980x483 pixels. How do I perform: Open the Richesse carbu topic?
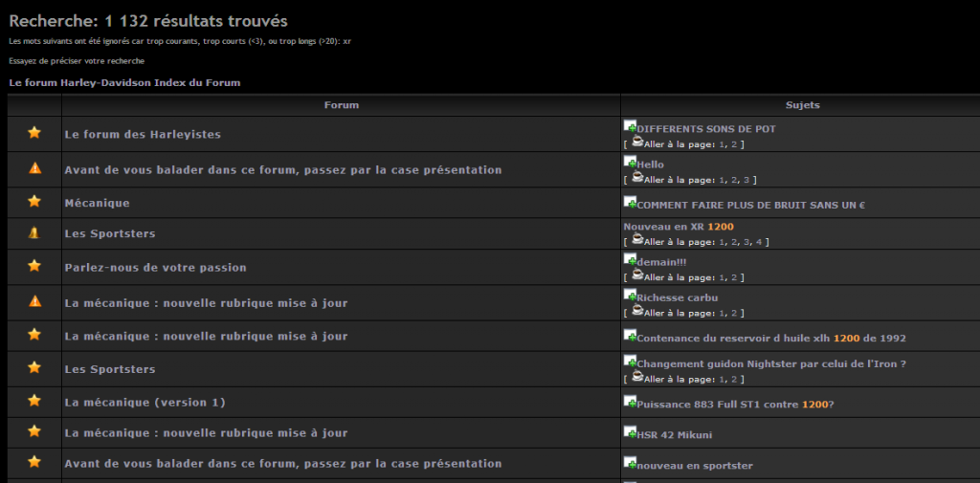(678, 298)
